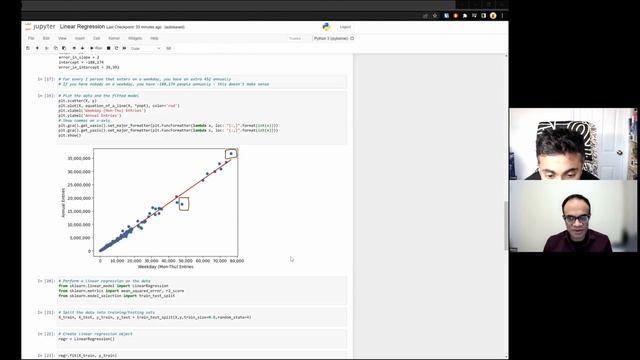
Task: Click the In [18] cell prompt label
Action: [46, 96]
